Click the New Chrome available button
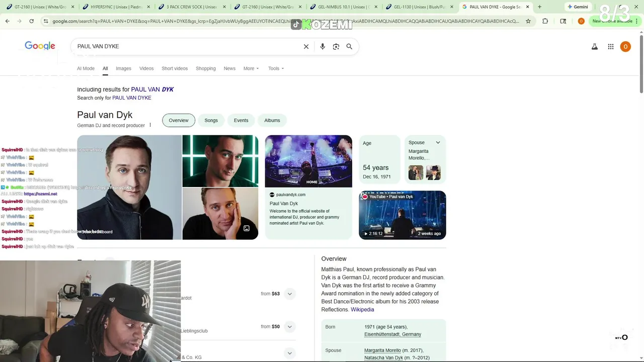 615,21
